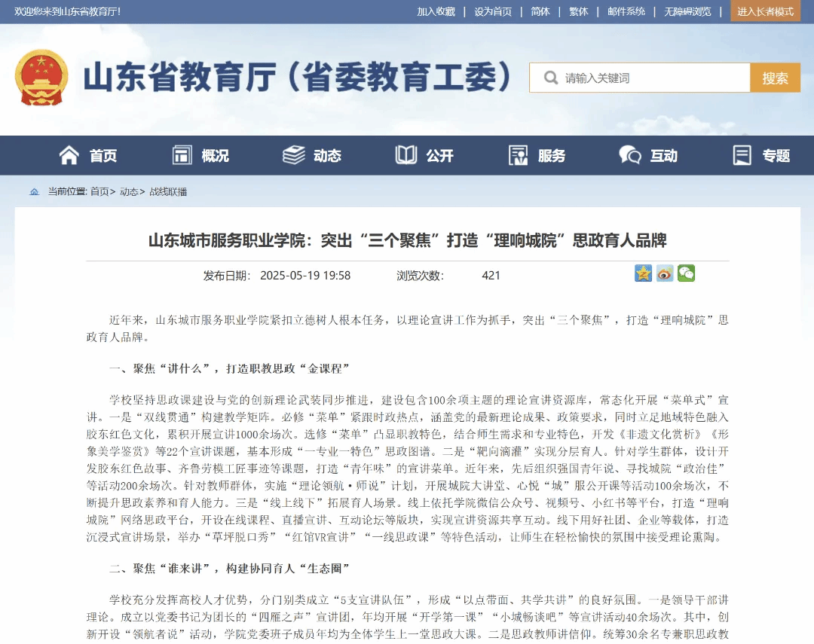Go to 动态 section in navigation
814x644 pixels.
pos(312,156)
